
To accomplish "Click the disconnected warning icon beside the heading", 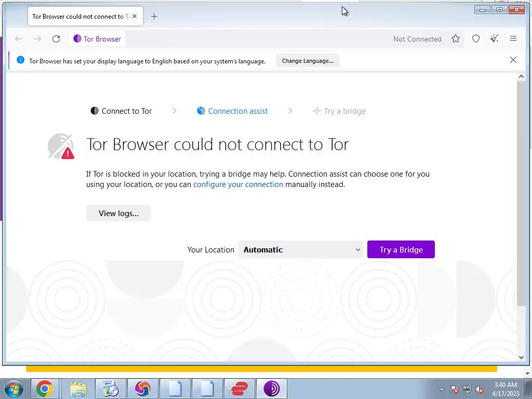I will 61,146.
